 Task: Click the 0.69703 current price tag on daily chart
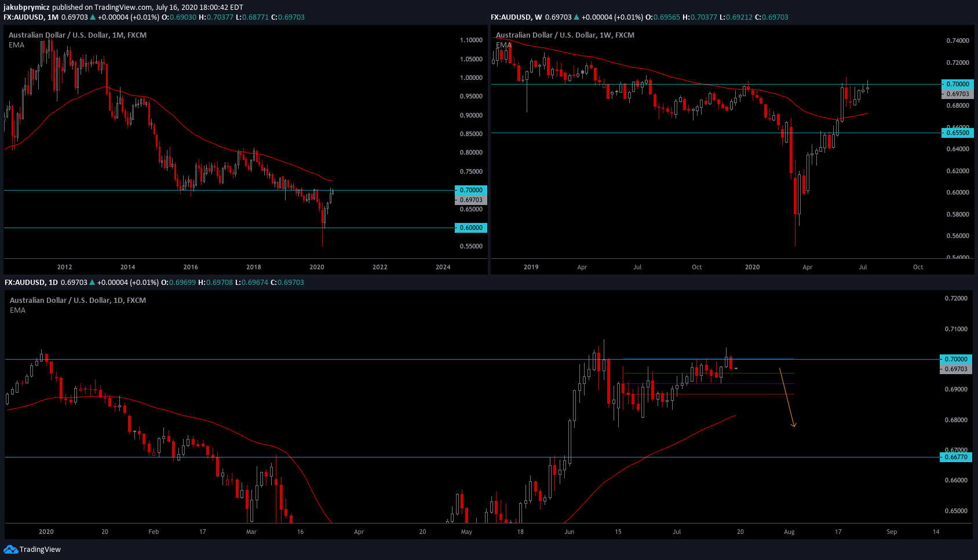click(x=956, y=369)
